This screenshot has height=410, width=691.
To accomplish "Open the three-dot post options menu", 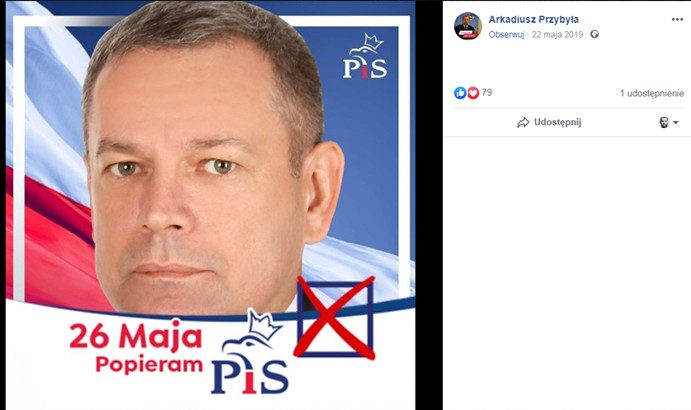I will click(677, 20).
